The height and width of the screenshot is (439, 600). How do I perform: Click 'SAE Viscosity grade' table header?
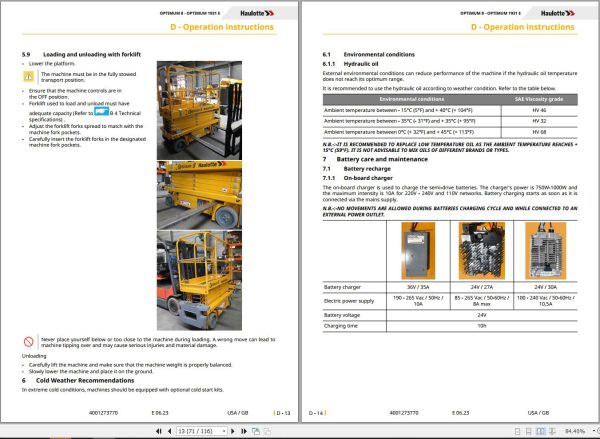pyautogui.click(x=539, y=99)
